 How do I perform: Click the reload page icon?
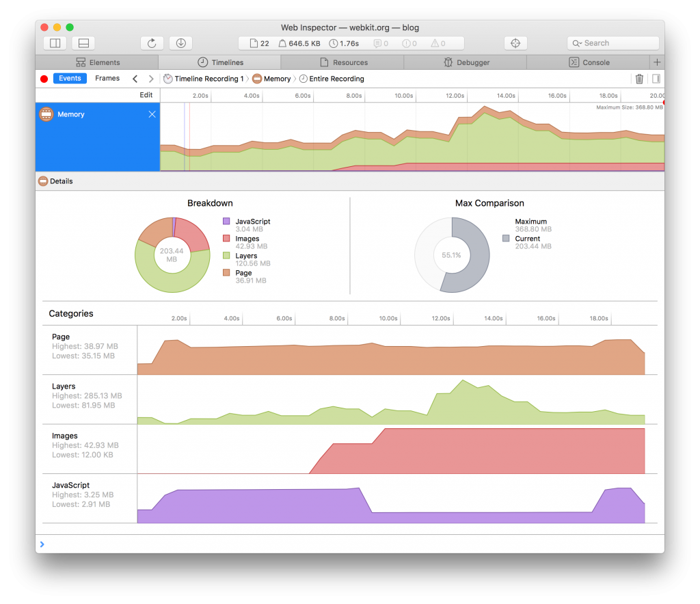[x=152, y=43]
